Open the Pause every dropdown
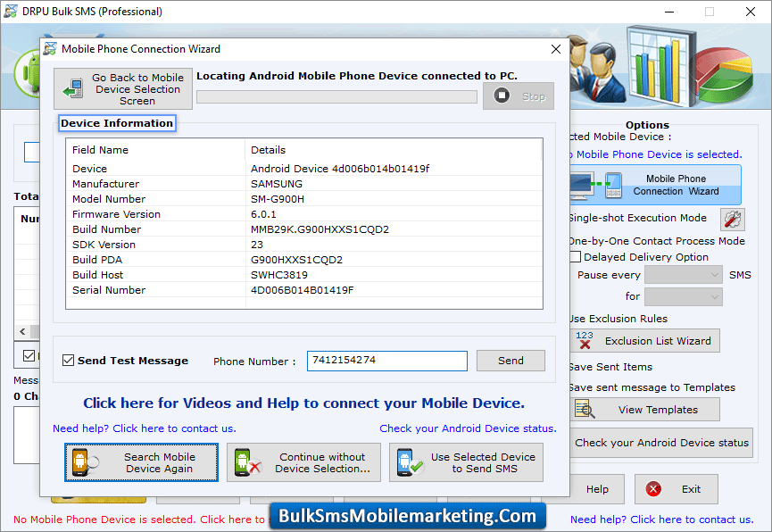This screenshot has width=772, height=532. [684, 275]
